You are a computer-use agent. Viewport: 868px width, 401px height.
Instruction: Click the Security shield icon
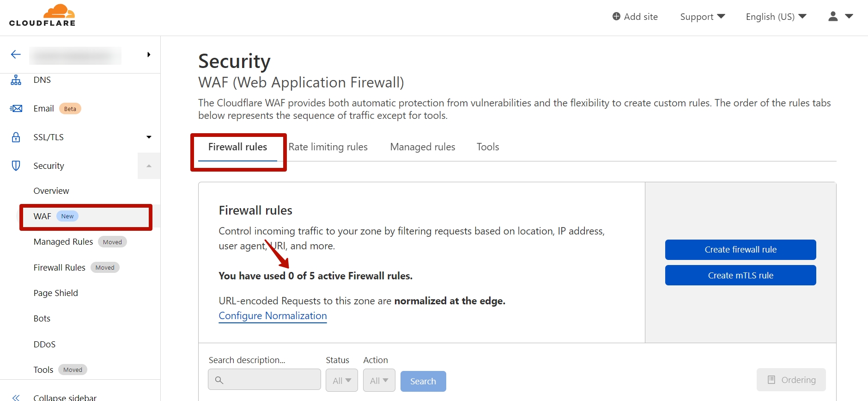(x=16, y=166)
